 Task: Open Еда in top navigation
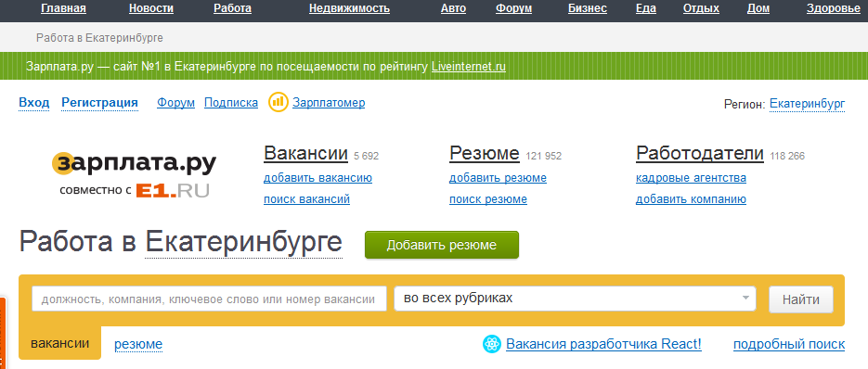tap(645, 8)
